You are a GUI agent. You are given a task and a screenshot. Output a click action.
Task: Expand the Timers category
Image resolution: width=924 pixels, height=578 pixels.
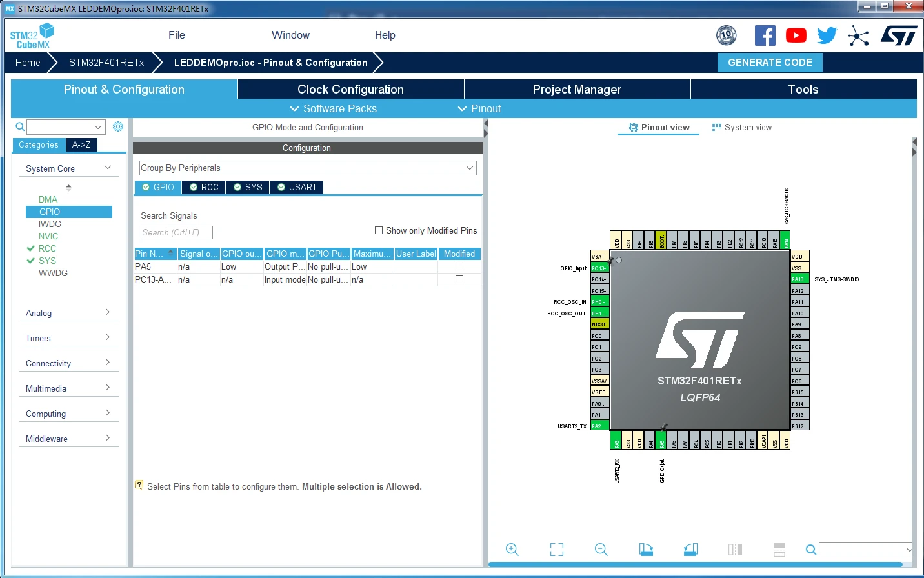(x=68, y=338)
